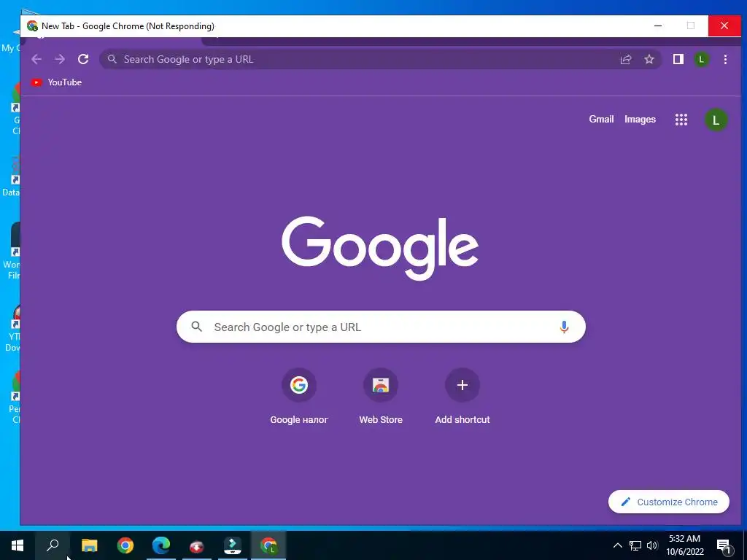Click the magnifier icon in address bar
Viewport: 747px width, 560px height.
click(x=112, y=59)
